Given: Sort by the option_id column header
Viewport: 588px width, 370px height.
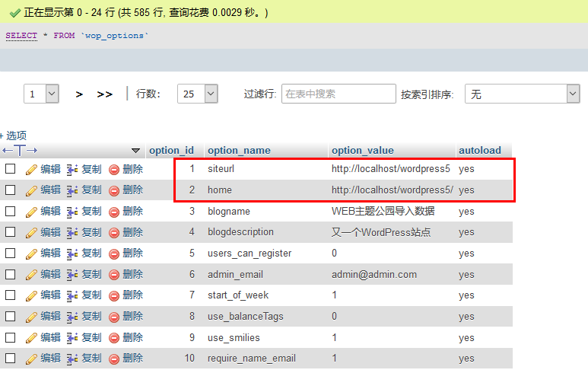Looking at the screenshot, I should (171, 151).
